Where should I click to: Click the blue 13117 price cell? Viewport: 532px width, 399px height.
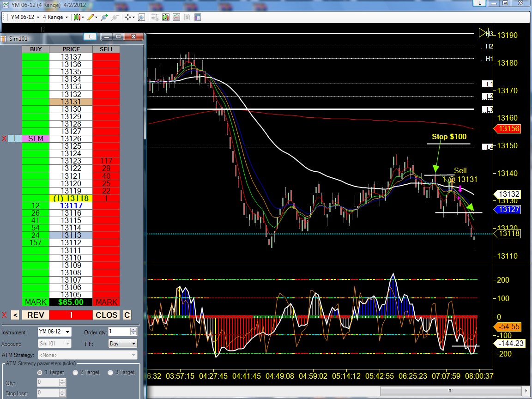71,206
